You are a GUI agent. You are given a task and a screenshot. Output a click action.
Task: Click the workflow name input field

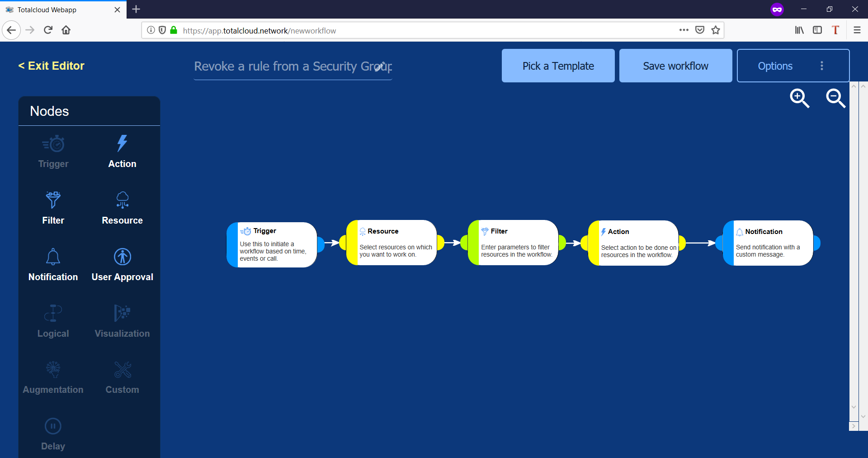293,67
